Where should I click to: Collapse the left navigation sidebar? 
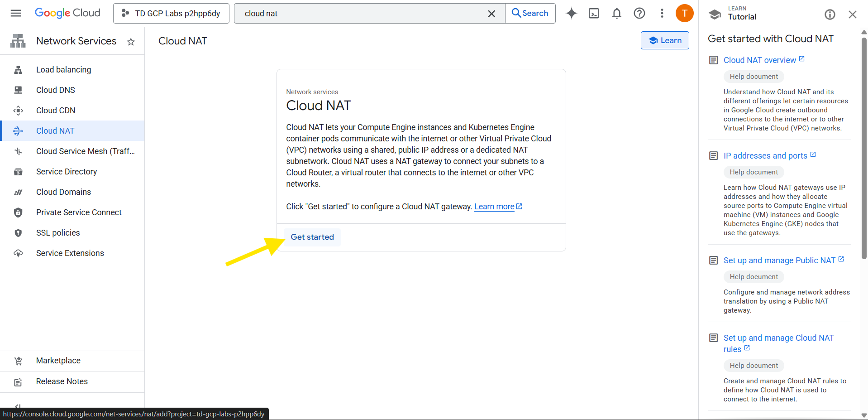[x=18, y=406]
